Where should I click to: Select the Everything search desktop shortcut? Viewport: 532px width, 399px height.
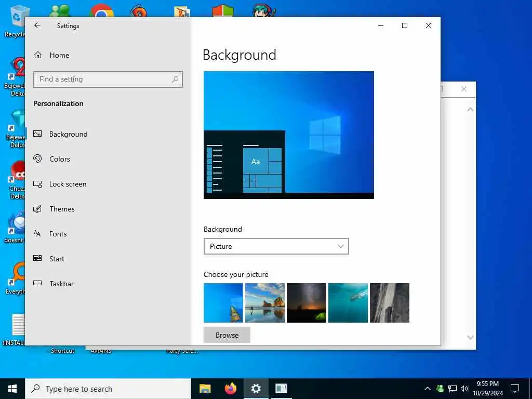click(x=15, y=279)
